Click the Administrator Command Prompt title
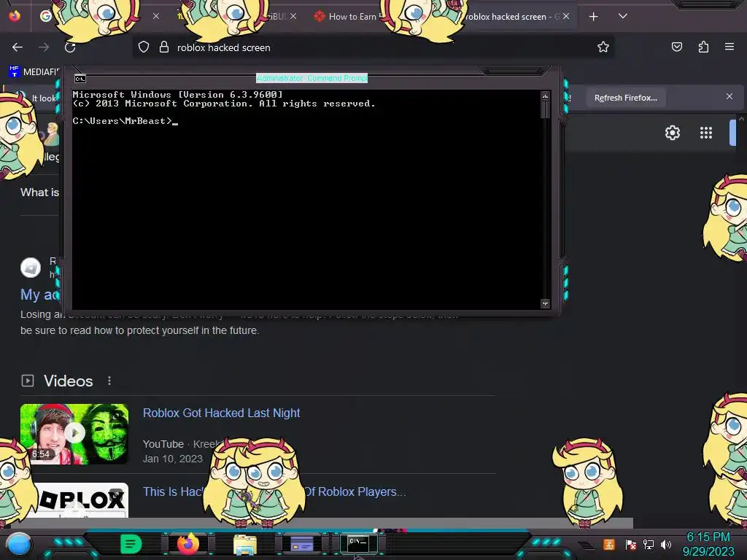Image resolution: width=747 pixels, height=560 pixels. click(311, 78)
